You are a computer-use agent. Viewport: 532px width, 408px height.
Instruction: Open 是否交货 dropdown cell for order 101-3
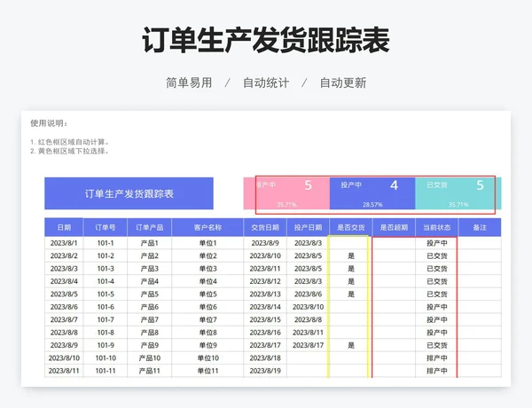[x=351, y=269]
